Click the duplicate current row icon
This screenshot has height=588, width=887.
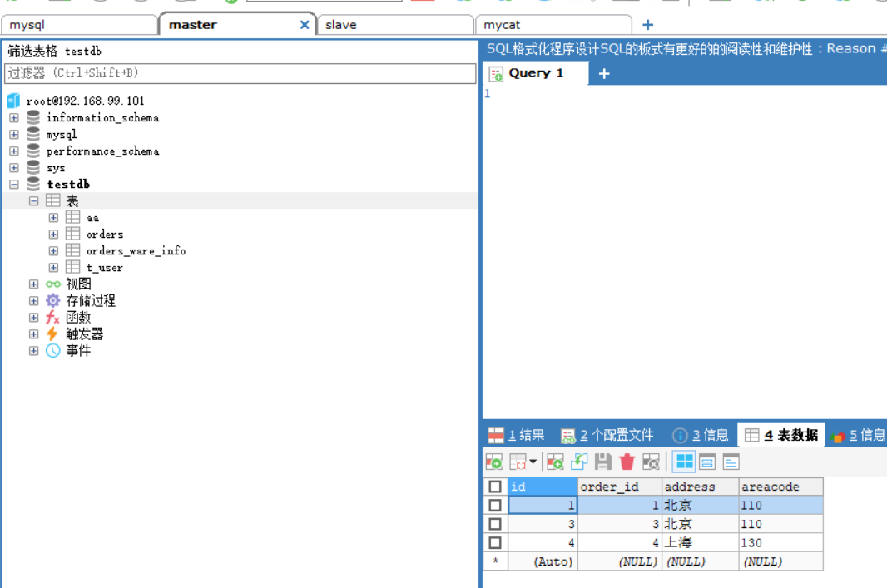[x=579, y=462]
